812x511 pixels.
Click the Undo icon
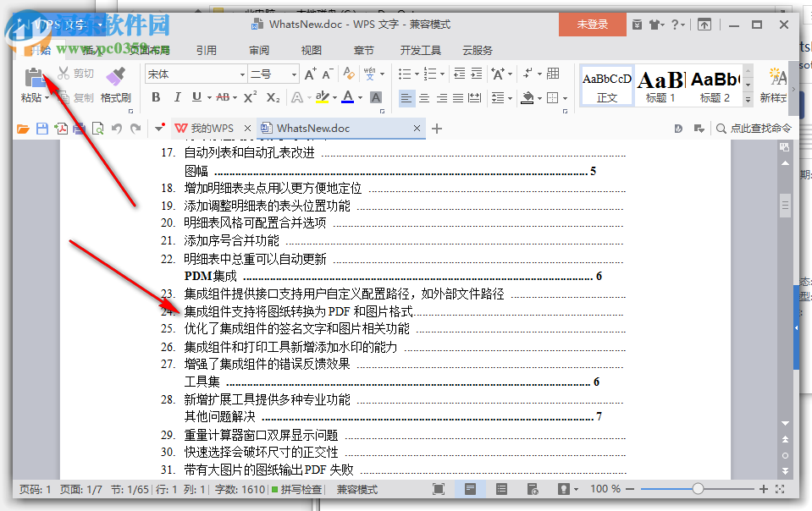click(116, 129)
